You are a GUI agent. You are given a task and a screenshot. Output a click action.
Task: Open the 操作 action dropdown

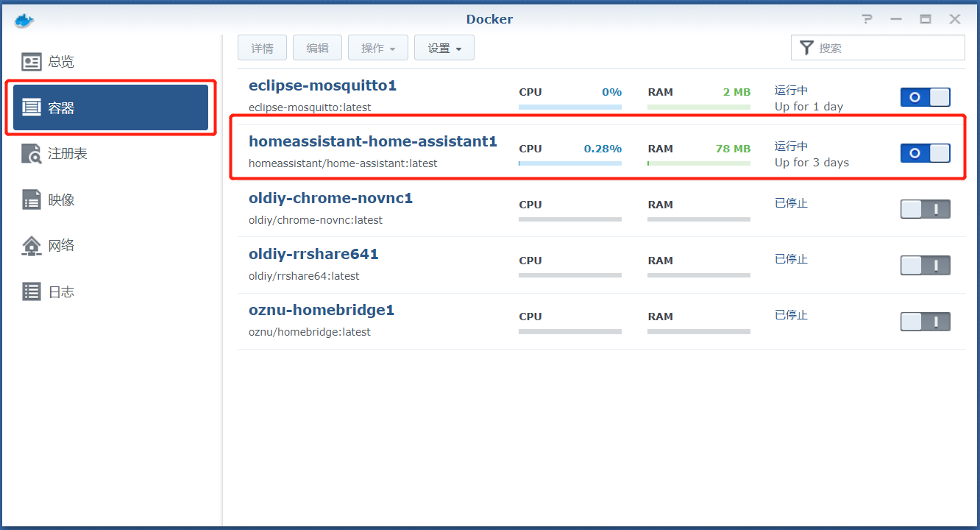pyautogui.click(x=378, y=48)
